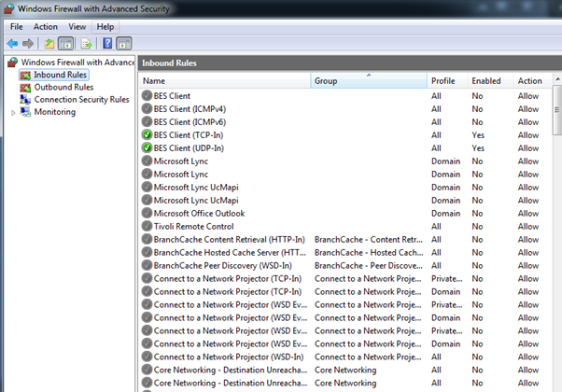
Task: Click the Connection Security Rules tree icon
Action: [x=25, y=99]
